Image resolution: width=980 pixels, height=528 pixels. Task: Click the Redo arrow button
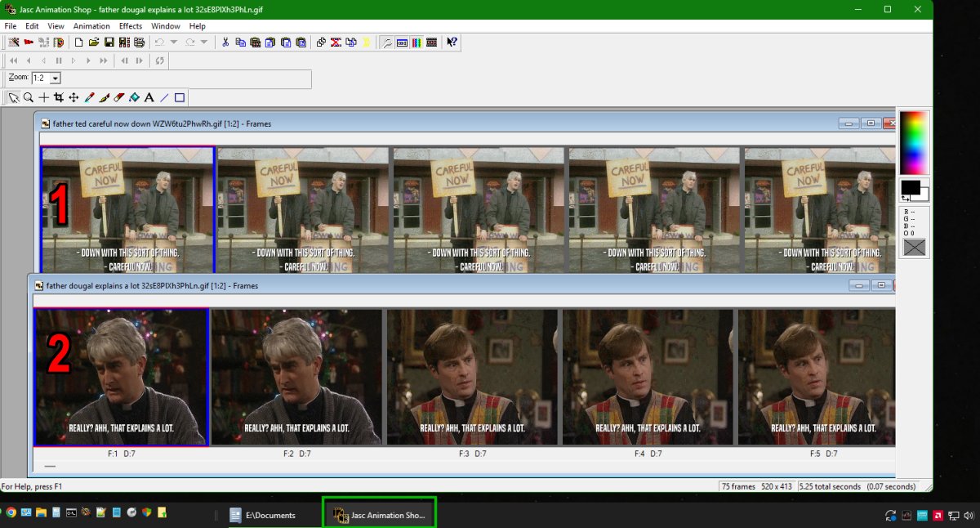(189, 42)
